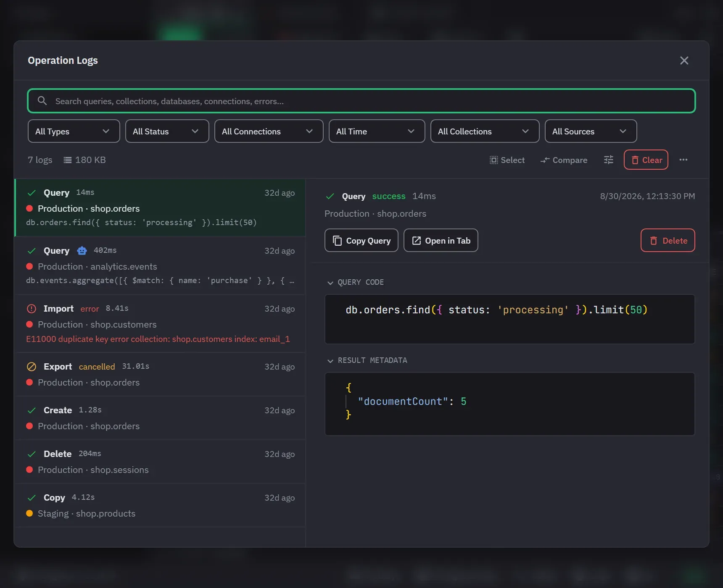
Task: Open the filter settings sliders icon
Action: click(608, 160)
